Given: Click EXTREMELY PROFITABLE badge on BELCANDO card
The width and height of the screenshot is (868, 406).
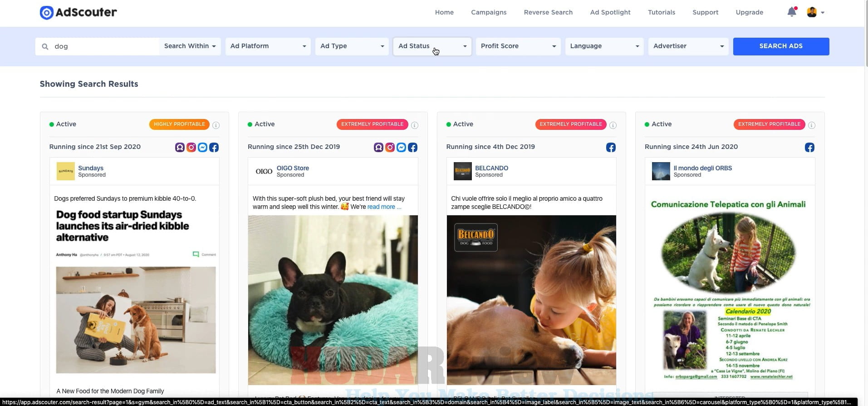Looking at the screenshot, I should click(x=571, y=124).
